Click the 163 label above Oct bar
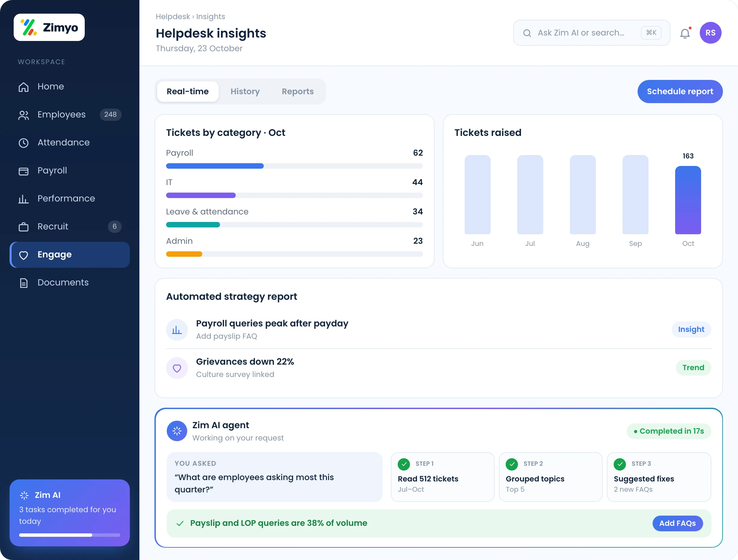 (688, 156)
